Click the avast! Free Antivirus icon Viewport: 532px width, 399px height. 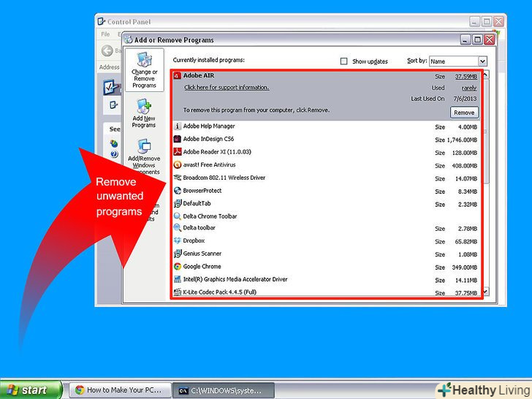tap(177, 165)
